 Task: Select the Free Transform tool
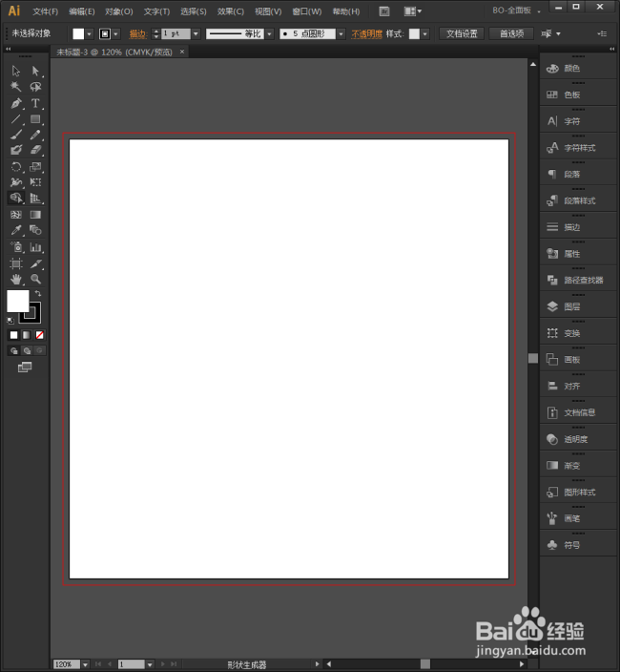click(x=35, y=182)
